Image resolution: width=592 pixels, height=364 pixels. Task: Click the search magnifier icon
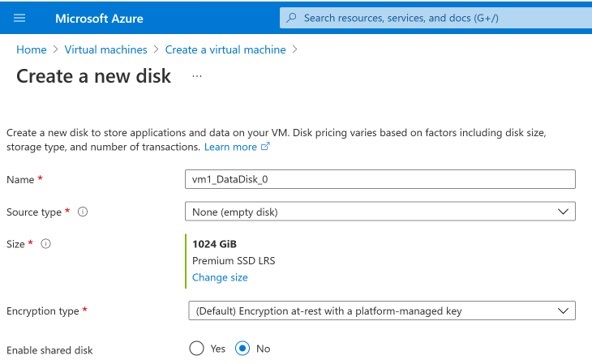pos(291,18)
